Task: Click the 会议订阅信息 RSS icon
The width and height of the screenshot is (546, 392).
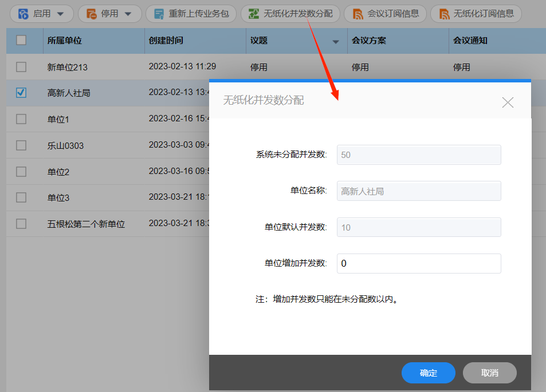Action: click(357, 14)
